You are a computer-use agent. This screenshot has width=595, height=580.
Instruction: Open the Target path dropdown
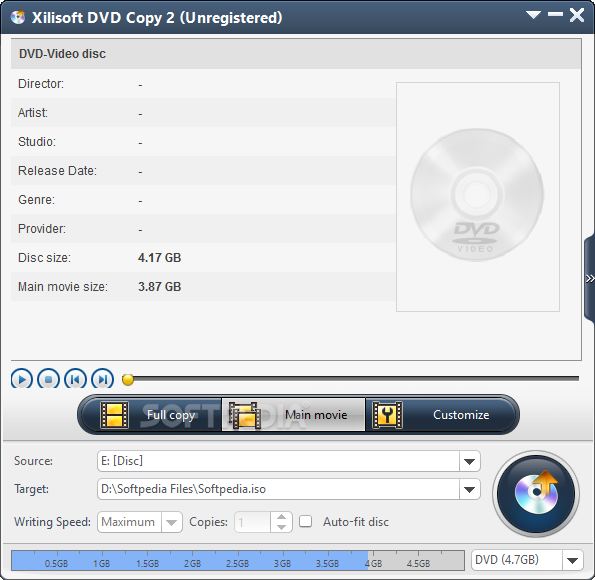tap(469, 489)
